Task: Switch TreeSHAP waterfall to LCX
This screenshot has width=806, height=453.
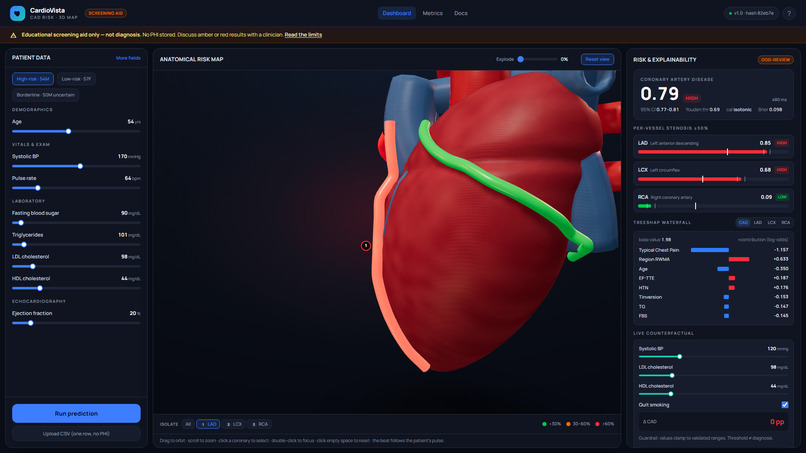Action: [772, 223]
